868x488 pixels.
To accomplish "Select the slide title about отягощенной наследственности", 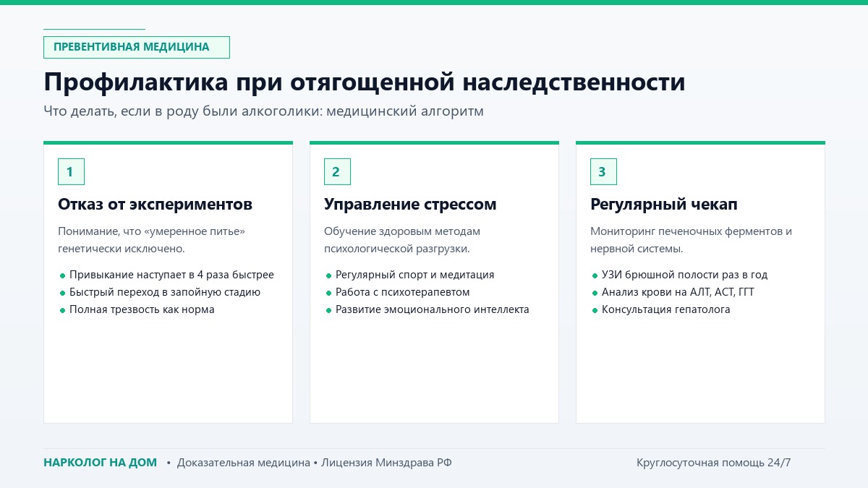I will click(x=365, y=82).
